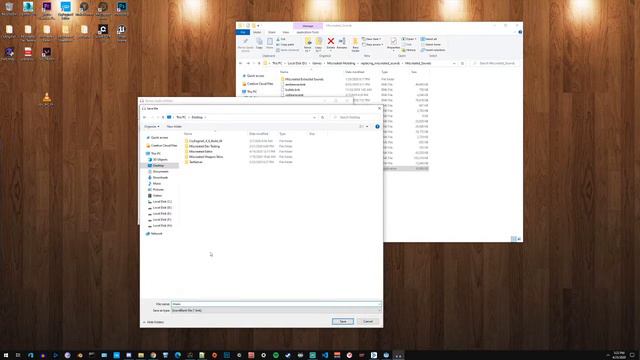
Task: Select the Miscreated Editor folder
Action: (199, 151)
